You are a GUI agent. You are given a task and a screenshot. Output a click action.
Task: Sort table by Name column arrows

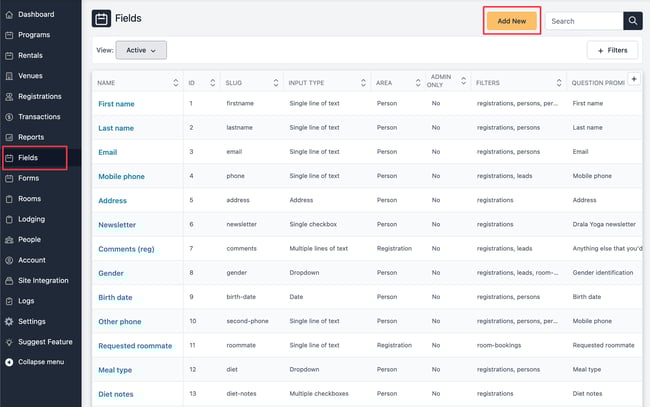tap(176, 83)
